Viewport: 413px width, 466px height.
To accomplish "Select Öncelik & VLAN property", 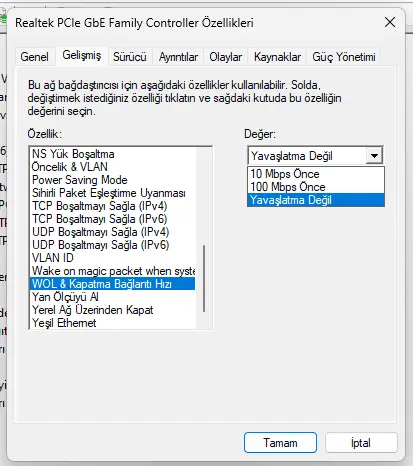I will (x=113, y=167).
